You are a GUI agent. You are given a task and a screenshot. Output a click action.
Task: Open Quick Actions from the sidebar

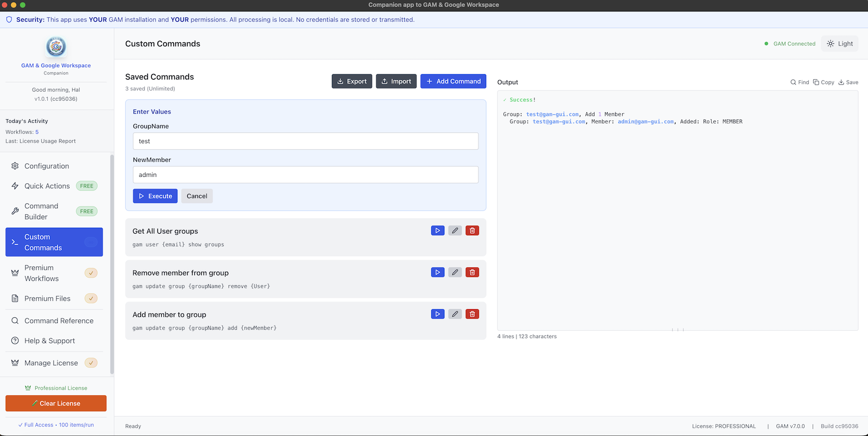[x=54, y=186]
